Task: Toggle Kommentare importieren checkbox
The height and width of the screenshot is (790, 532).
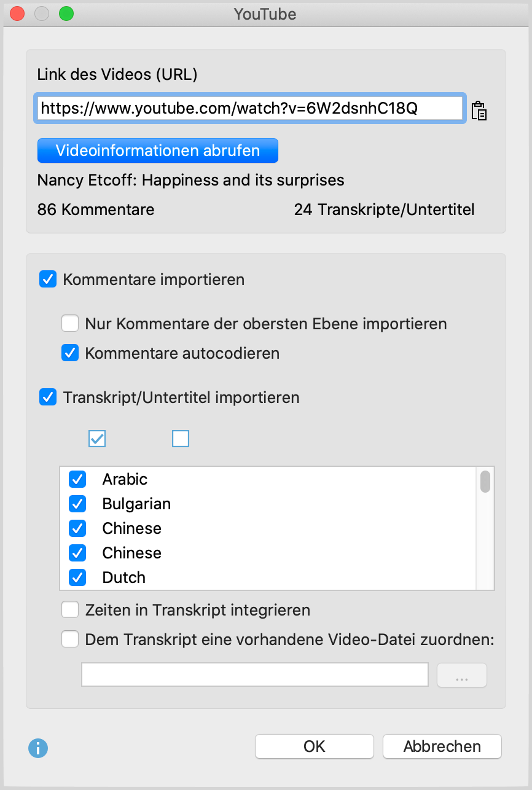Action: click(48, 280)
